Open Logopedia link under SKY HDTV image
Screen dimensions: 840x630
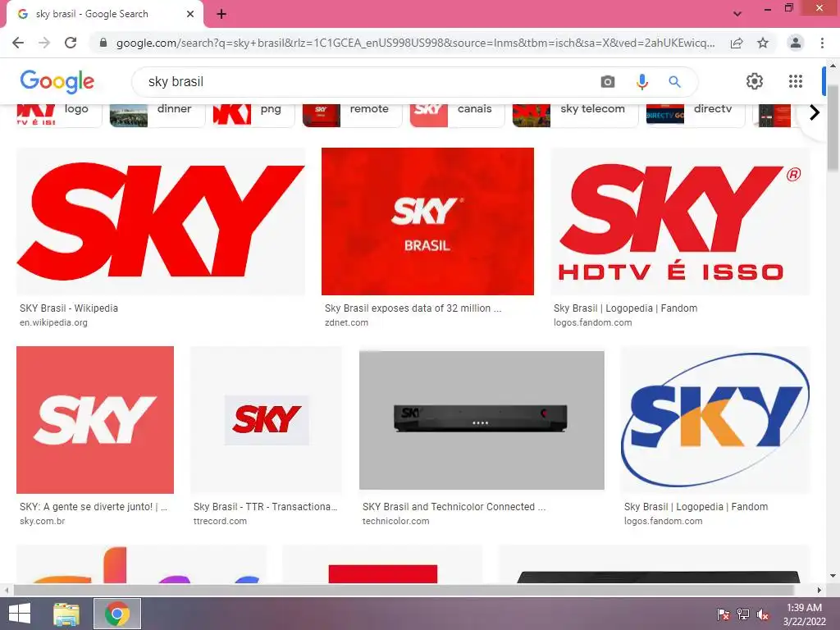click(x=625, y=308)
